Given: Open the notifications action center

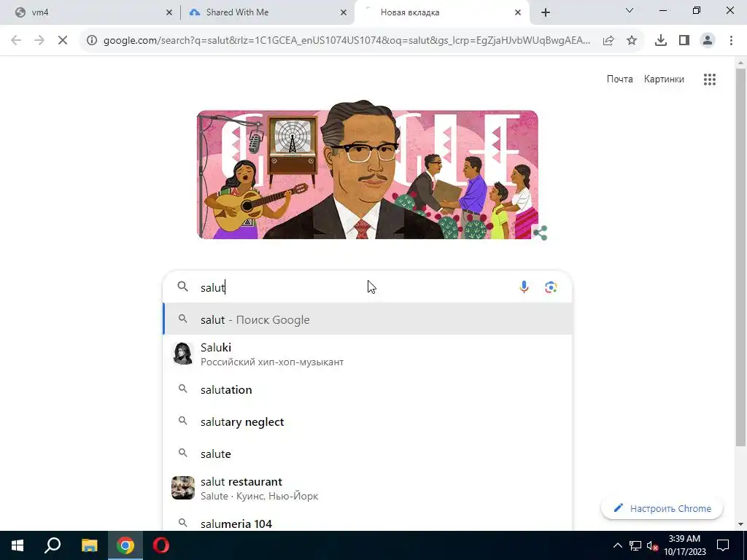Looking at the screenshot, I should 723,545.
